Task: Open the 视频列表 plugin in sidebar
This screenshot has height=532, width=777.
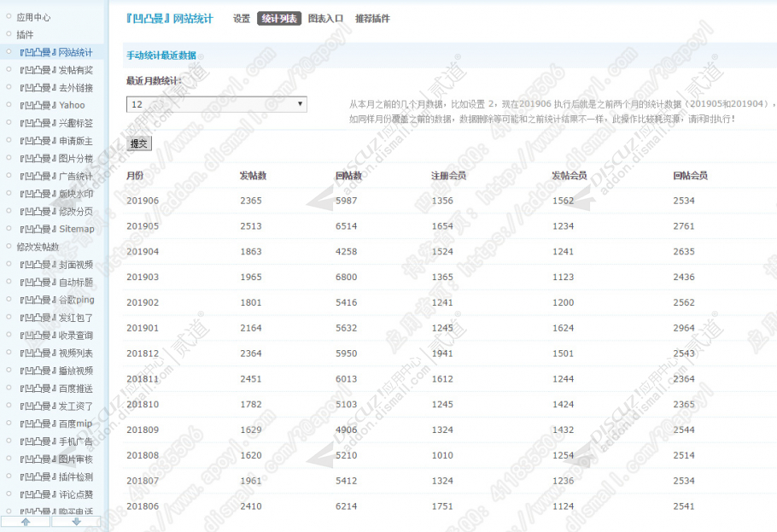Action: pyautogui.click(x=56, y=353)
